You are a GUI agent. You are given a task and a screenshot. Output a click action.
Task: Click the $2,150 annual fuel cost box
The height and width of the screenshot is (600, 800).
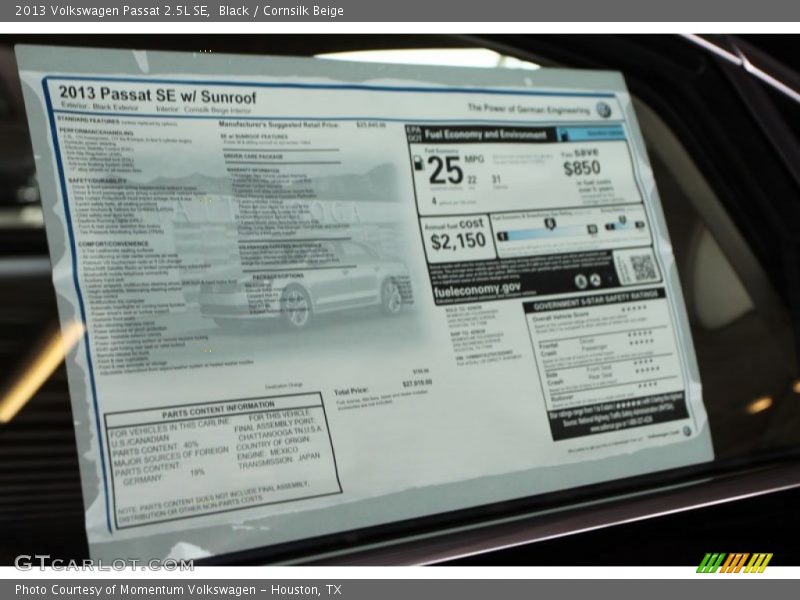click(x=457, y=238)
